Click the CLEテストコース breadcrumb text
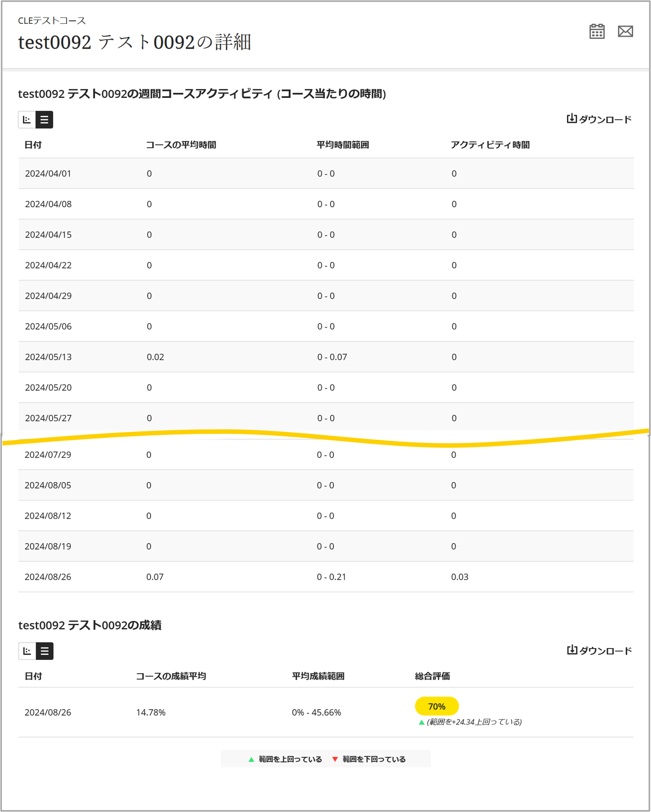The width and height of the screenshot is (651, 812). [x=52, y=20]
